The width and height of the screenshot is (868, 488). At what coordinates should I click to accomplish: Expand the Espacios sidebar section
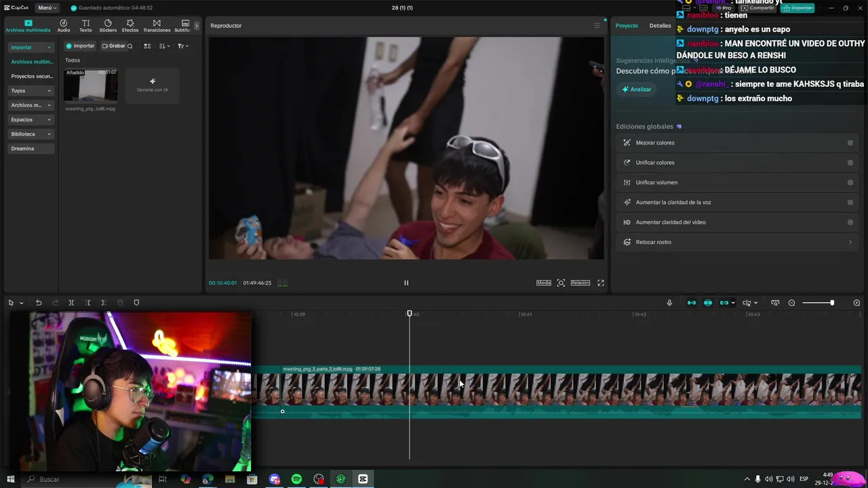(x=31, y=119)
